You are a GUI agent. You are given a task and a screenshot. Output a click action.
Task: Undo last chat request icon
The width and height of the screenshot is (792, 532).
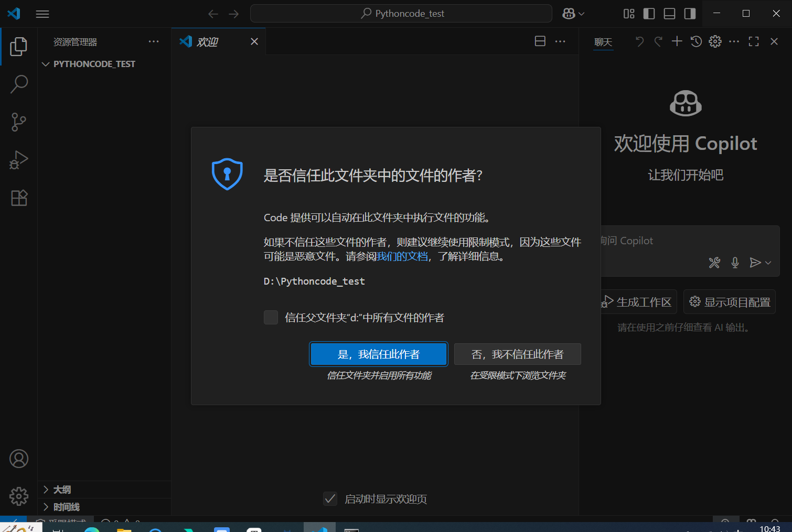639,41
